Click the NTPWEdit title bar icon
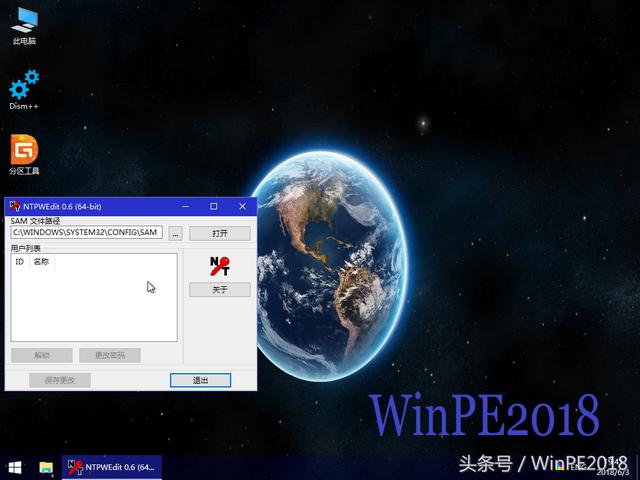The width and height of the screenshot is (640, 480). coord(15,207)
